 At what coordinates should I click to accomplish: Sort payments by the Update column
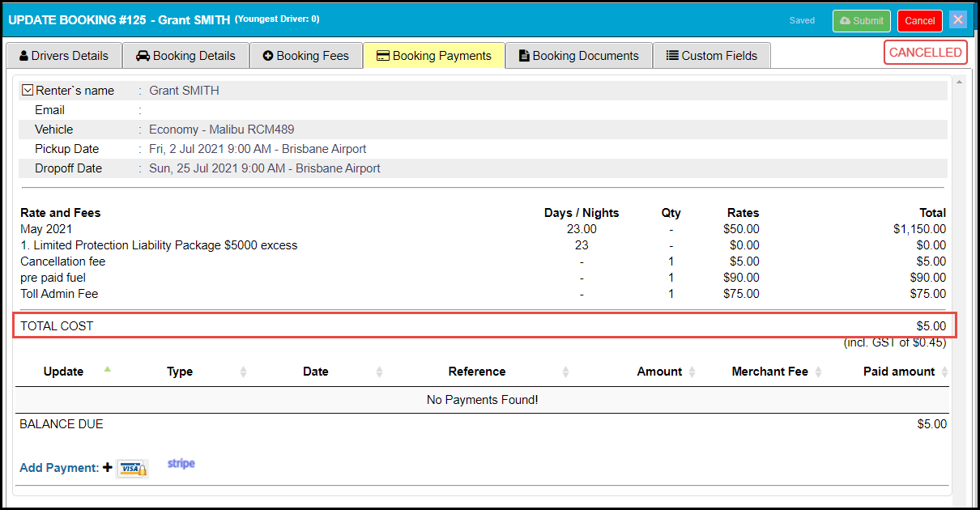(x=64, y=372)
